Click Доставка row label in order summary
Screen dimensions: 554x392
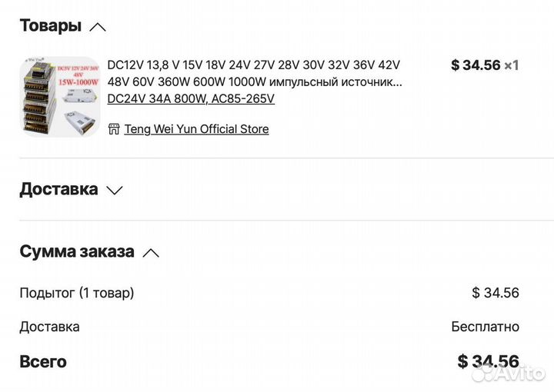point(49,327)
